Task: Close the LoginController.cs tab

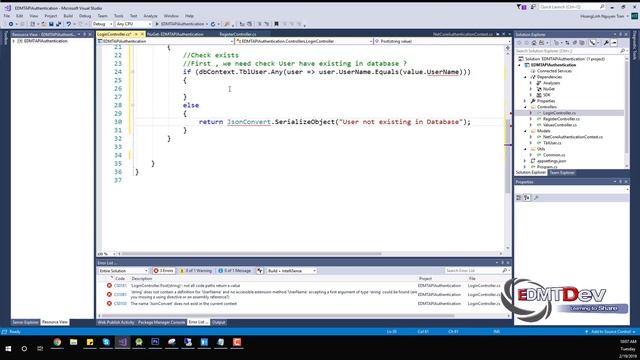Action: pyautogui.click(x=142, y=34)
